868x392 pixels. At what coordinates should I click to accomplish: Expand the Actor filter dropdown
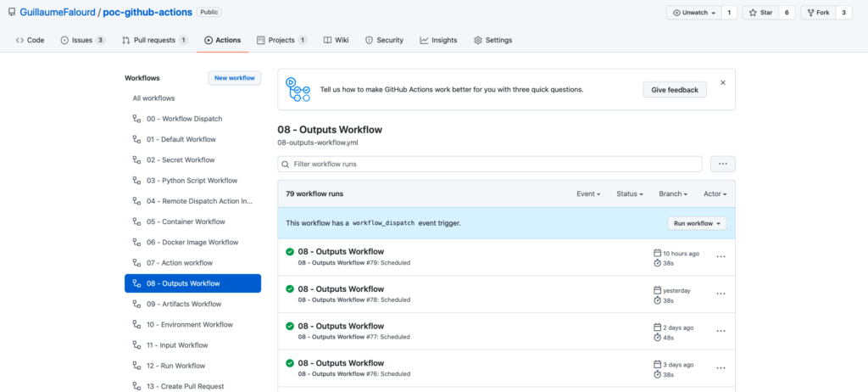click(715, 194)
